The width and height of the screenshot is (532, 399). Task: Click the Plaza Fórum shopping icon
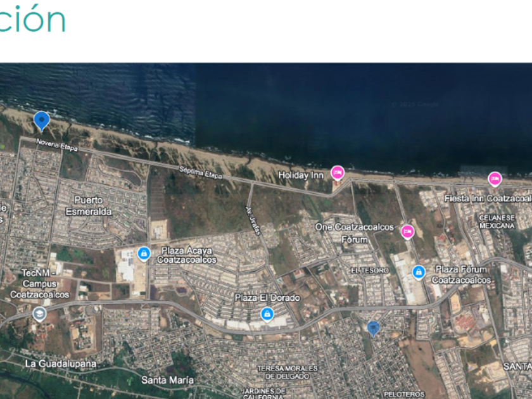click(x=419, y=272)
